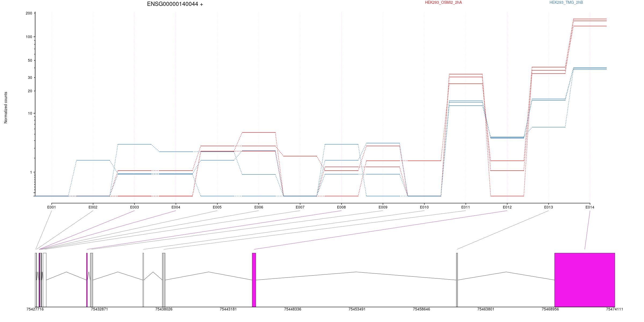Click red line segment at E010

click(424, 161)
